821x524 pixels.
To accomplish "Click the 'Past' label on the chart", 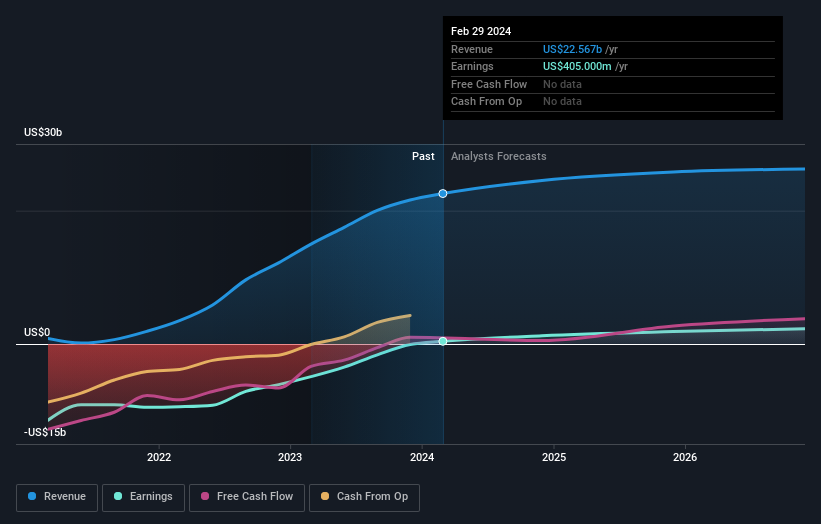I will coord(423,157).
